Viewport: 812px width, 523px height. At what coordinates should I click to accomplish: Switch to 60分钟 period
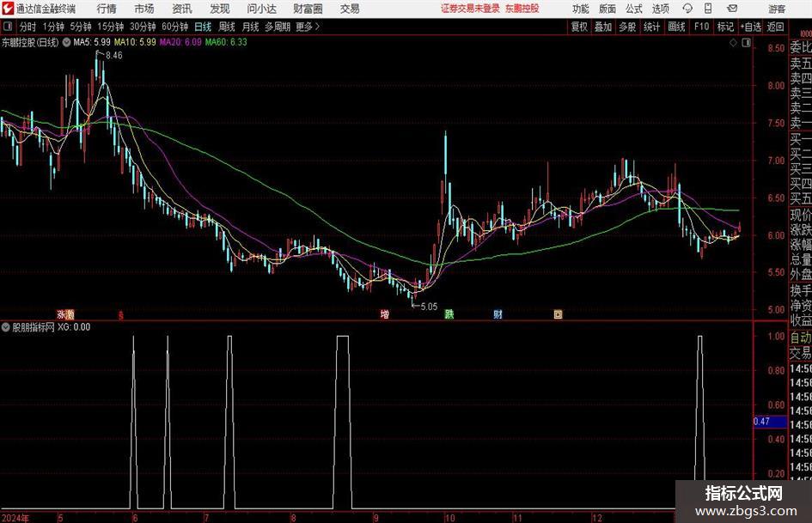(175, 27)
